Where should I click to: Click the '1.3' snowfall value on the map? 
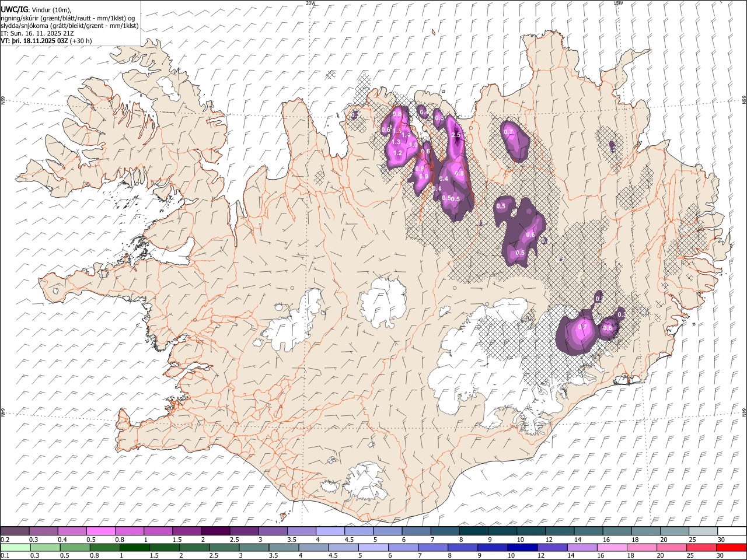(396, 142)
